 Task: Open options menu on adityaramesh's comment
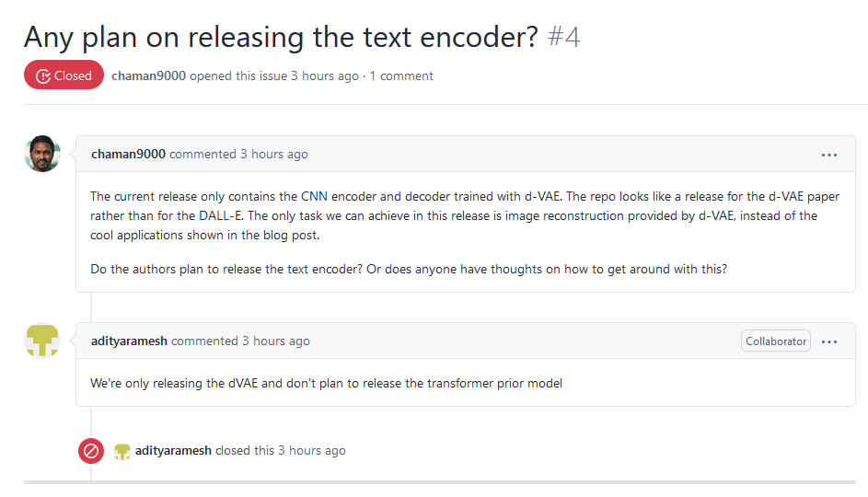coord(829,341)
